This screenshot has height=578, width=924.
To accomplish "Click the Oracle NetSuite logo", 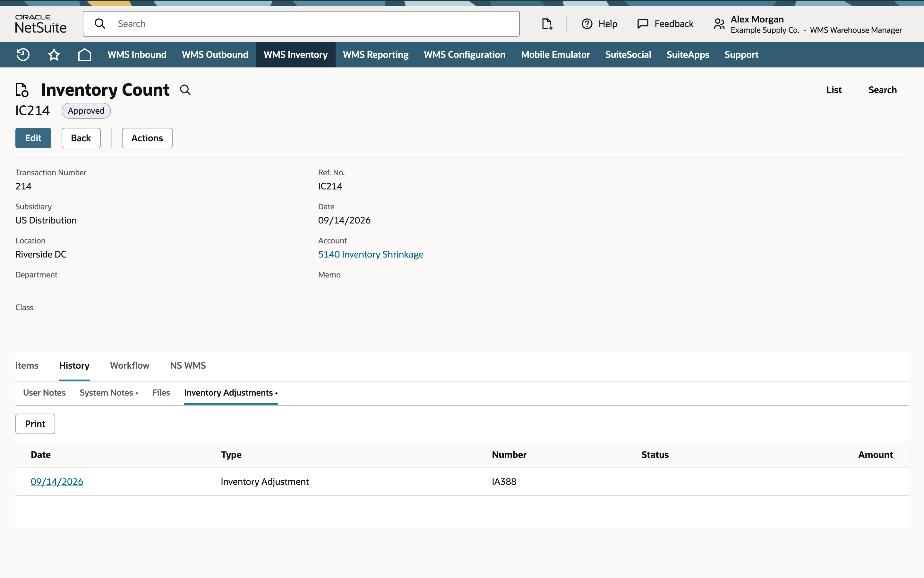I will click(40, 24).
